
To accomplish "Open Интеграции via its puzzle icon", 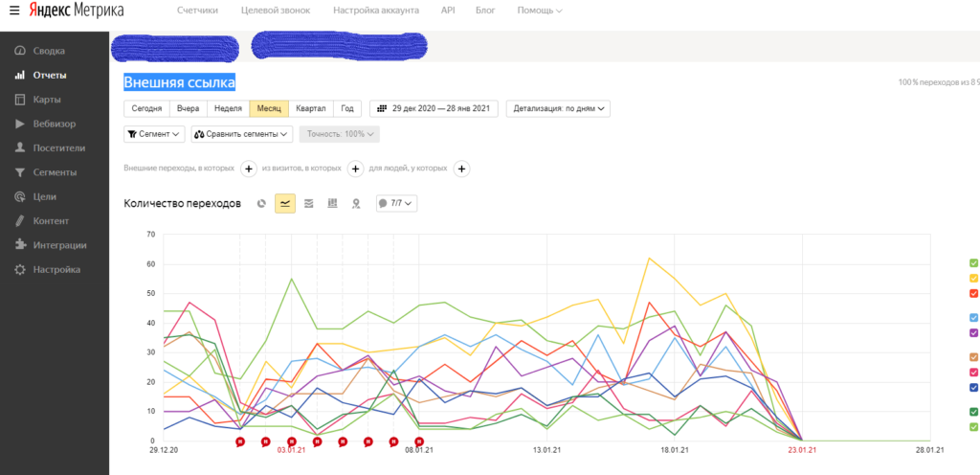I will [20, 245].
